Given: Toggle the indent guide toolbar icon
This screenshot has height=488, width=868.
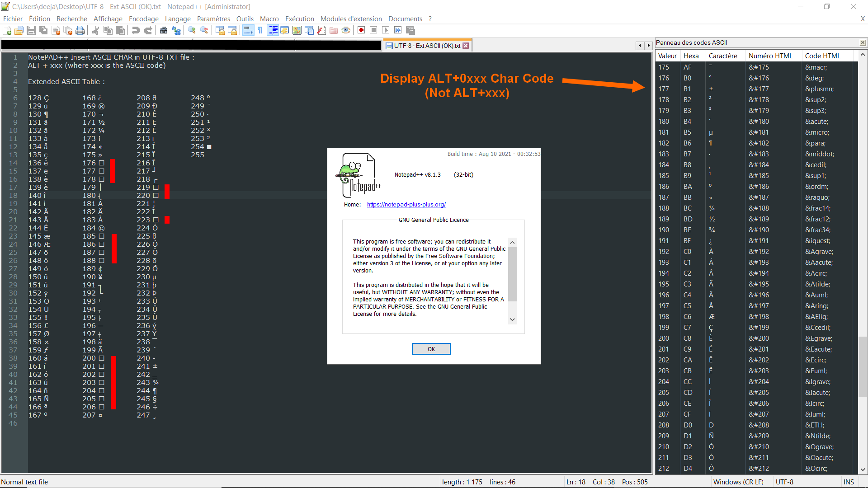Looking at the screenshot, I should point(273,30).
